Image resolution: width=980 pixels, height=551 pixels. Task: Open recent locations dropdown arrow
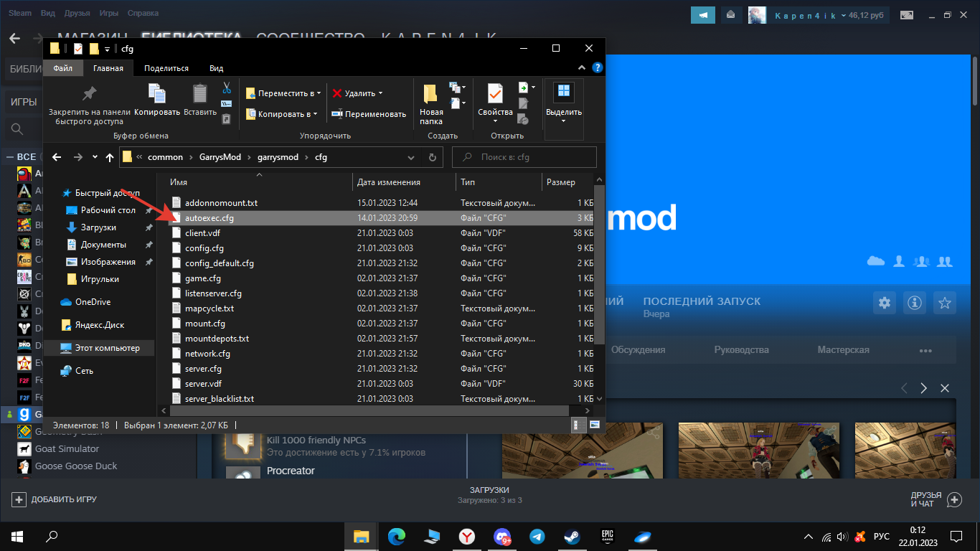(94, 157)
